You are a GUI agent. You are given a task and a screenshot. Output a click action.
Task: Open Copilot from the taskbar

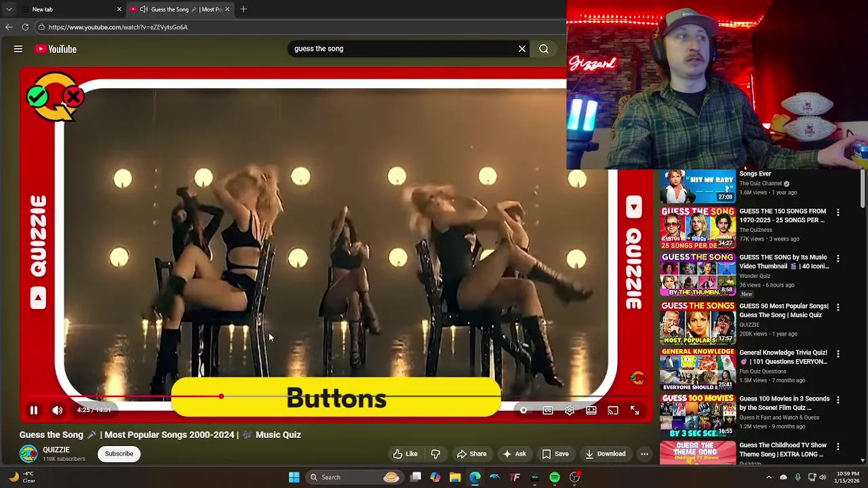[435, 477]
